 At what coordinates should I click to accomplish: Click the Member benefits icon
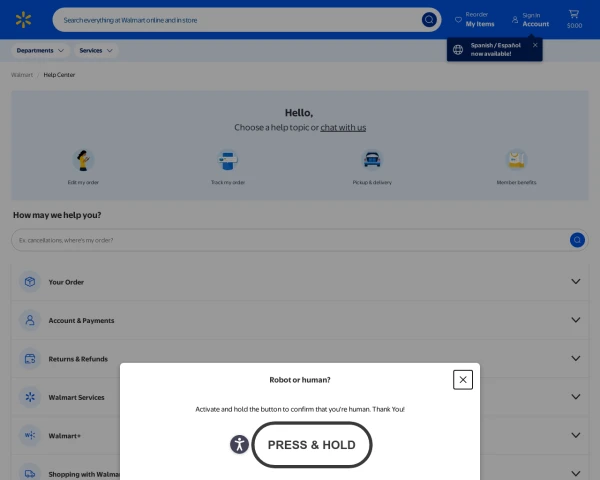516,160
